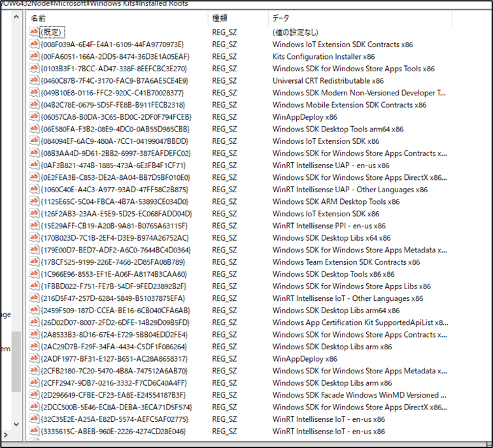Image resolution: width=493 pixels, height=448 pixels.
Task: Click the icon beside {00FA6051-166A-2DD5-8474-36D3E1A05EAF}
Action: 34,56
